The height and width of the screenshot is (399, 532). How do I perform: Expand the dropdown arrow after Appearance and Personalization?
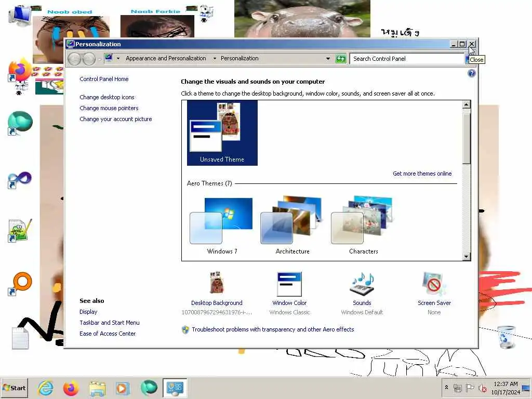point(215,58)
